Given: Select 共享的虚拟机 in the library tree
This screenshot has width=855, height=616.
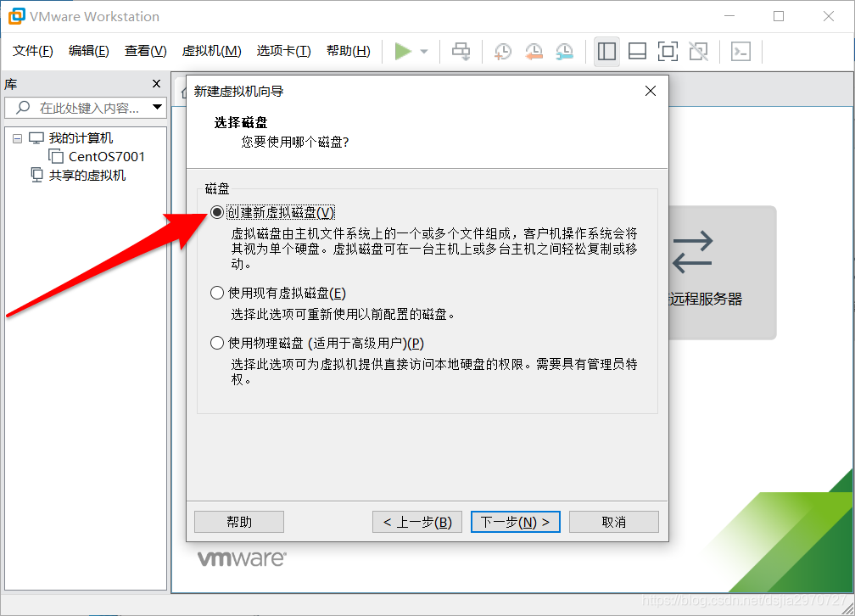Looking at the screenshot, I should coord(87,175).
